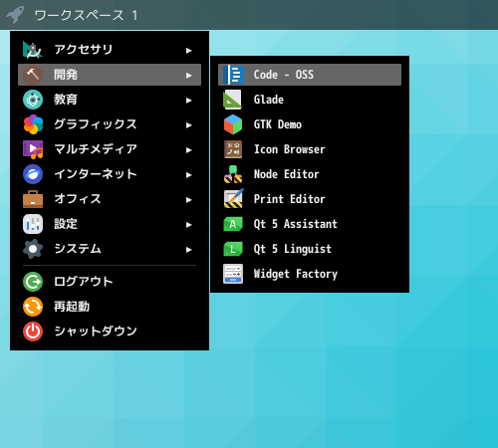Launch Widget Factory from the submenu
Image resolution: width=498 pixels, height=448 pixels.
tap(310, 274)
